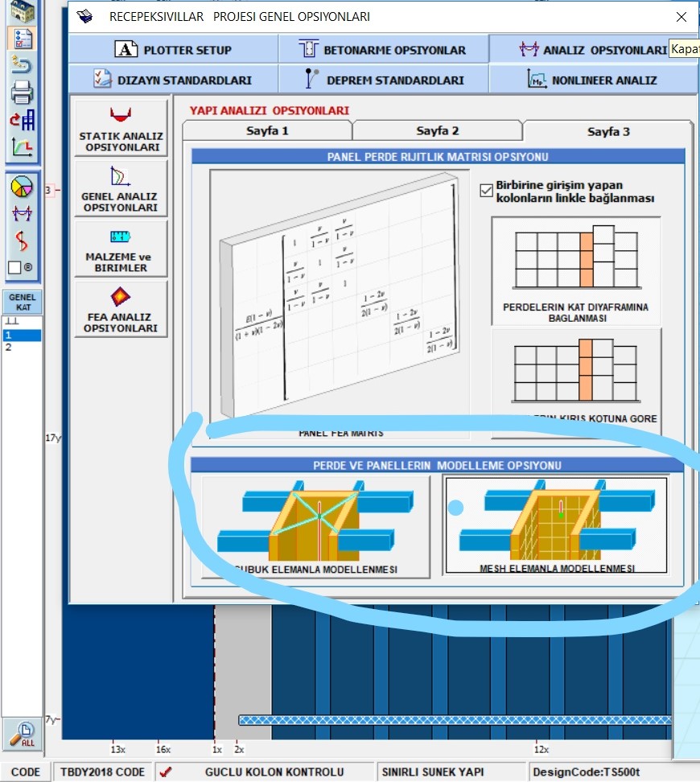Click the undo arrow icon in left toolbar
Viewport: 700px width, 782px height.
(22, 65)
